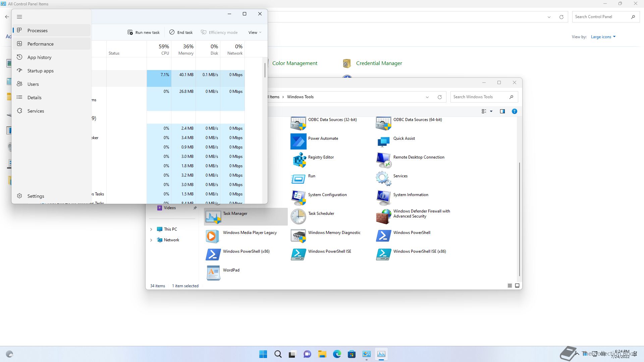Switch to Details page
This screenshot has width=644, height=362.
point(52,98)
